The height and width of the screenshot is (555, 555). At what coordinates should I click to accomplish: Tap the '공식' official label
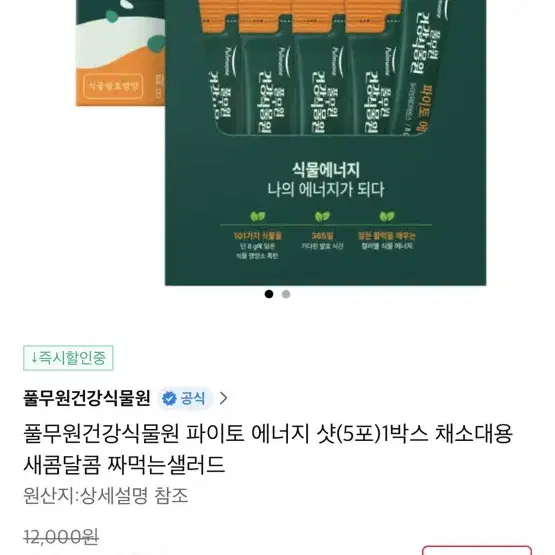[193, 399]
